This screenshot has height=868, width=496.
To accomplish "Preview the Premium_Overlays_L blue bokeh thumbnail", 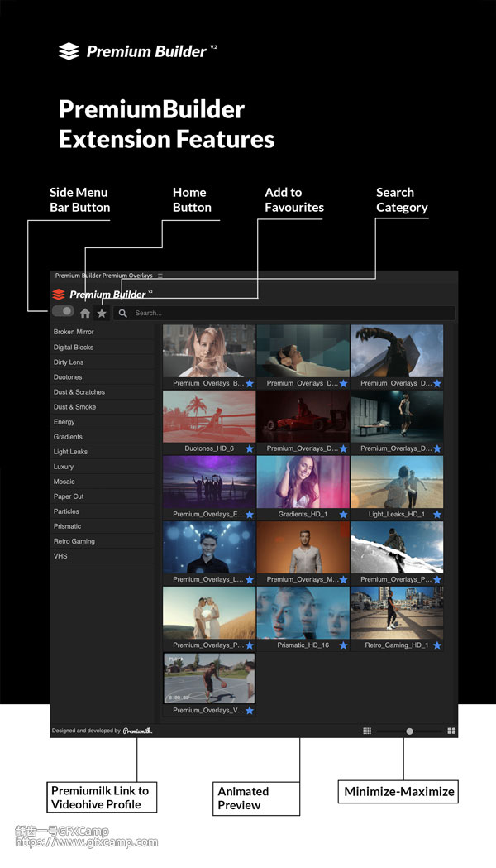I will pyautogui.click(x=209, y=548).
